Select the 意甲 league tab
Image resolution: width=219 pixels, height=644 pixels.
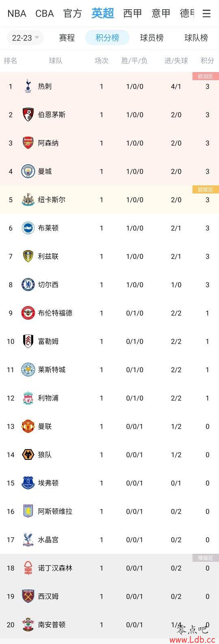click(x=161, y=13)
